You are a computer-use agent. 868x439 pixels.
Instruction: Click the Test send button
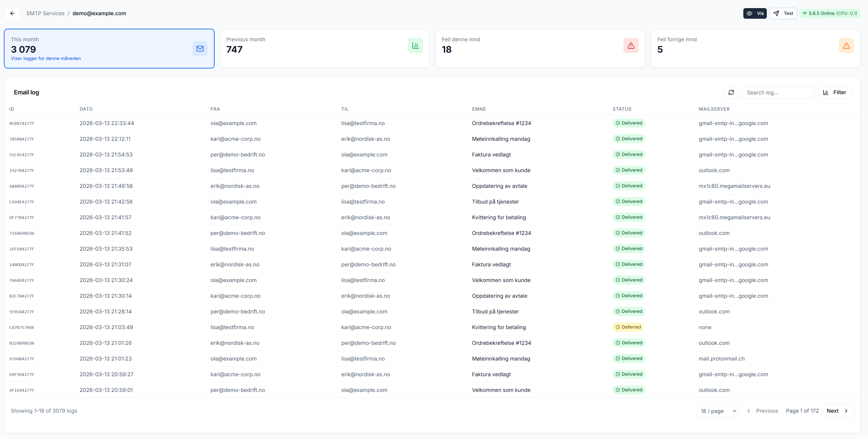coord(783,13)
